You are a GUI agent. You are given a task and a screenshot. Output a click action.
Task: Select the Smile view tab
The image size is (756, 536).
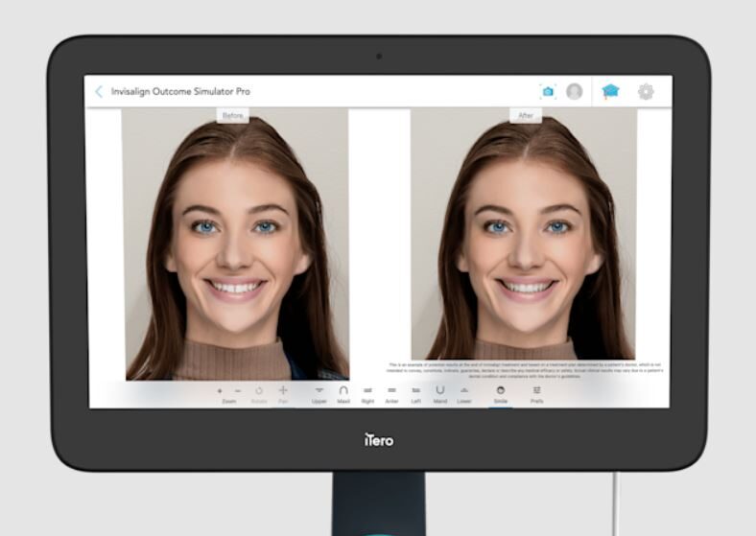pyautogui.click(x=500, y=391)
